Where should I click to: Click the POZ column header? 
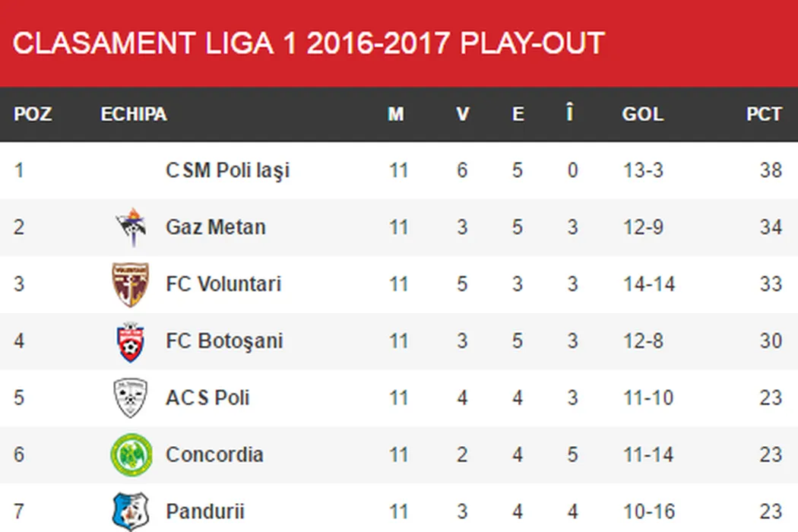click(x=33, y=114)
